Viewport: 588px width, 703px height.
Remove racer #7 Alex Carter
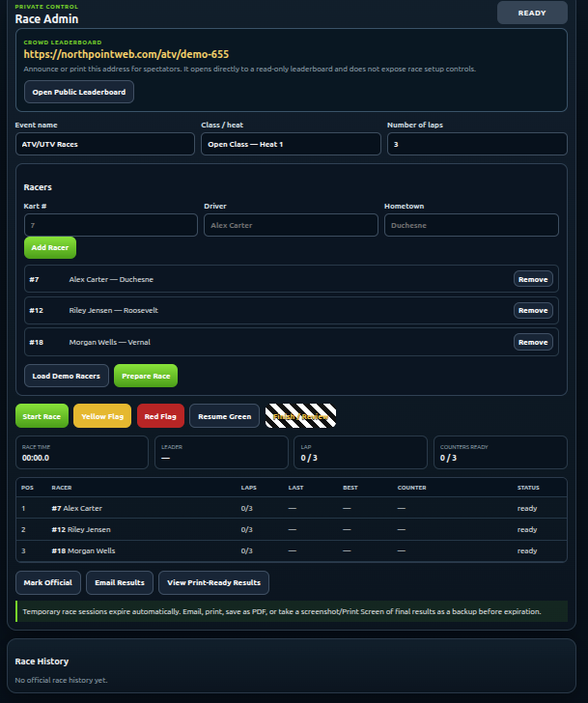[x=533, y=279]
